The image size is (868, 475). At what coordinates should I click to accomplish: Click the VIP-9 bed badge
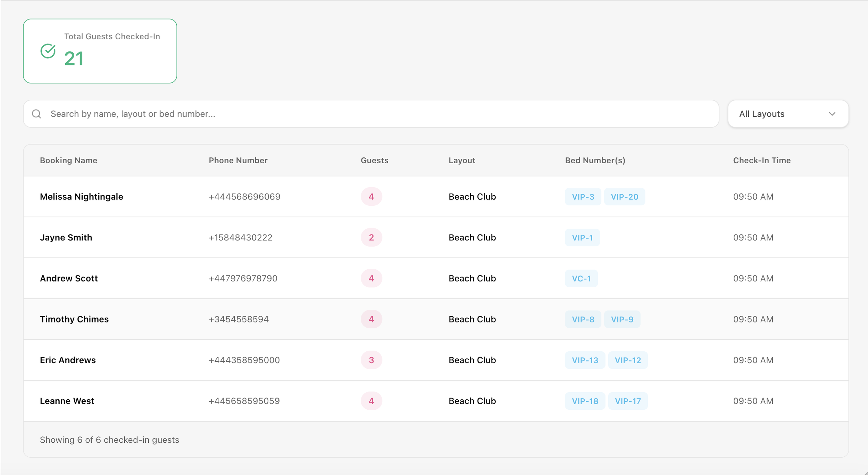pos(621,319)
